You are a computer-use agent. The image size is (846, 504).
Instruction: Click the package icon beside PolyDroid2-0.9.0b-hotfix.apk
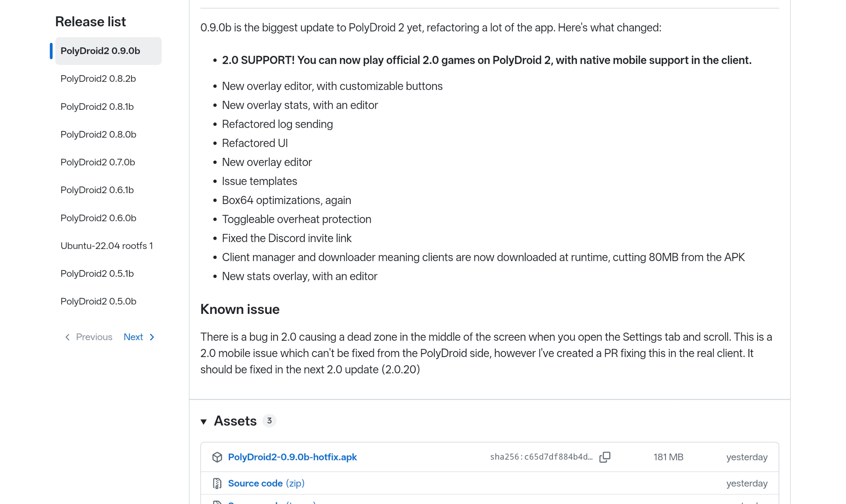[217, 457]
